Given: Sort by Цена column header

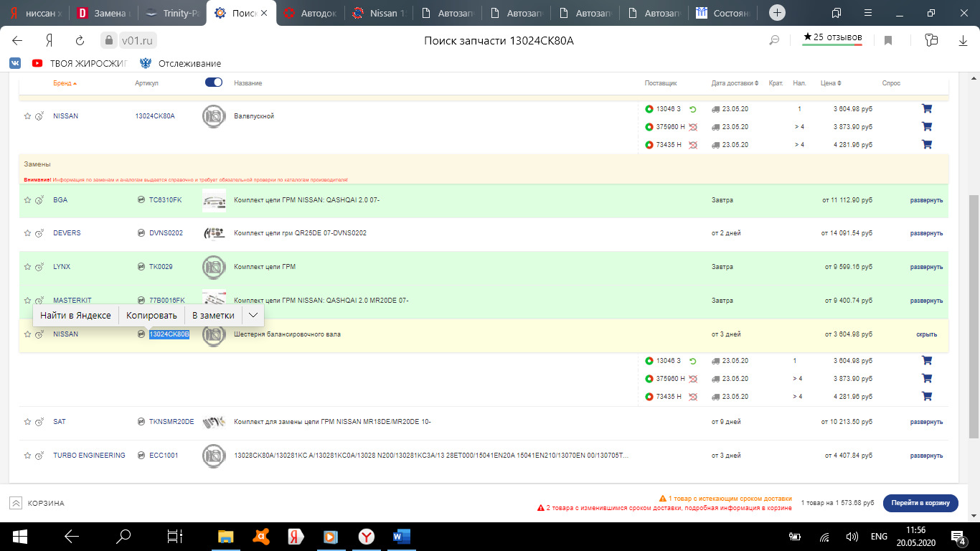Looking at the screenshot, I should [x=830, y=83].
